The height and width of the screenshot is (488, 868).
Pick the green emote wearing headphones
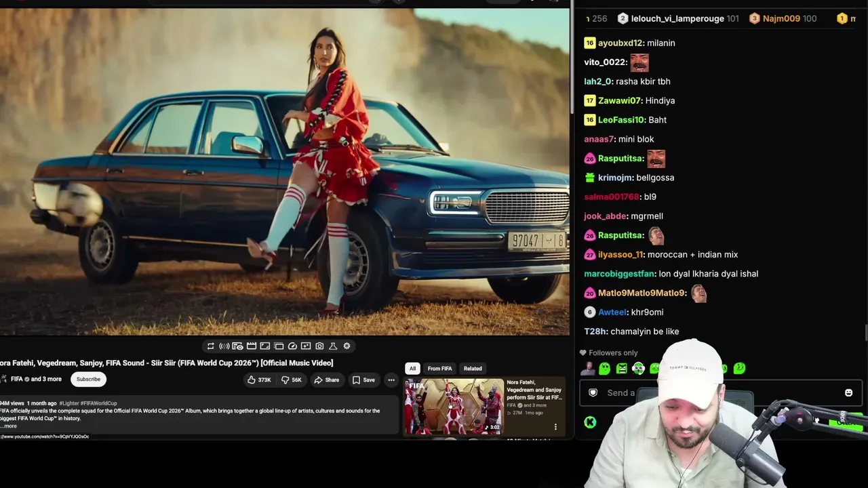tap(638, 369)
